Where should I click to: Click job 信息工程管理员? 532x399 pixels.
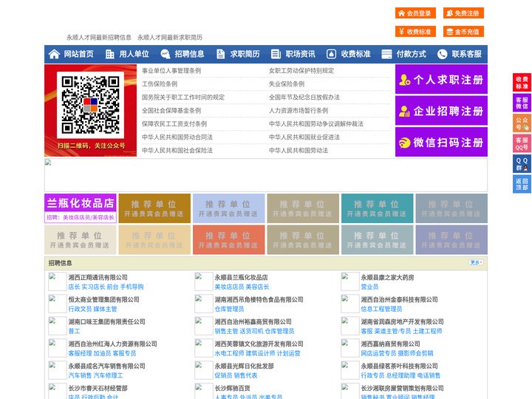[x=381, y=309]
